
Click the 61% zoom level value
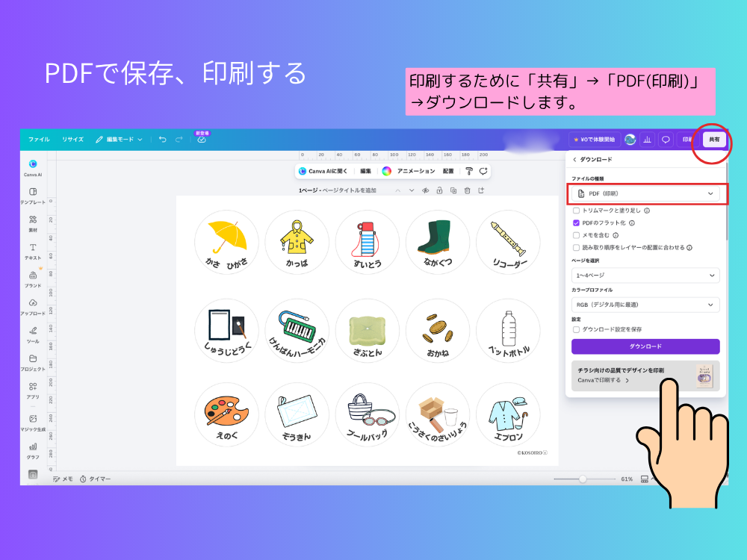[x=627, y=479]
